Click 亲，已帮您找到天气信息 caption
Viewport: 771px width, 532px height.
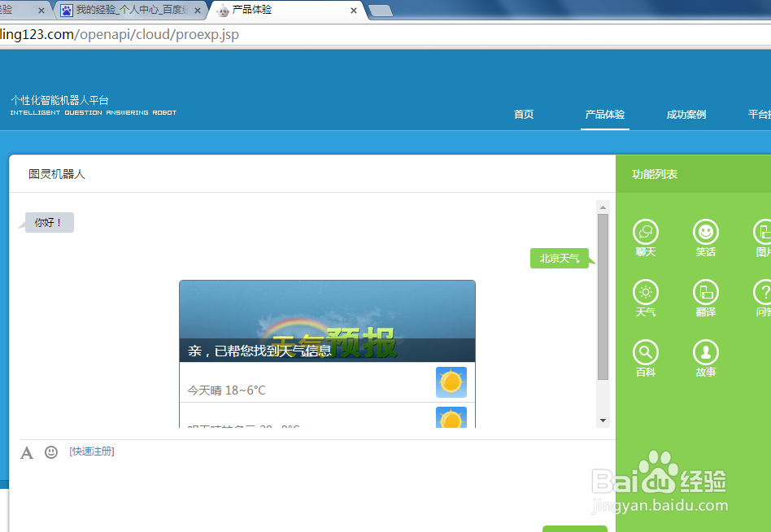click(x=259, y=351)
